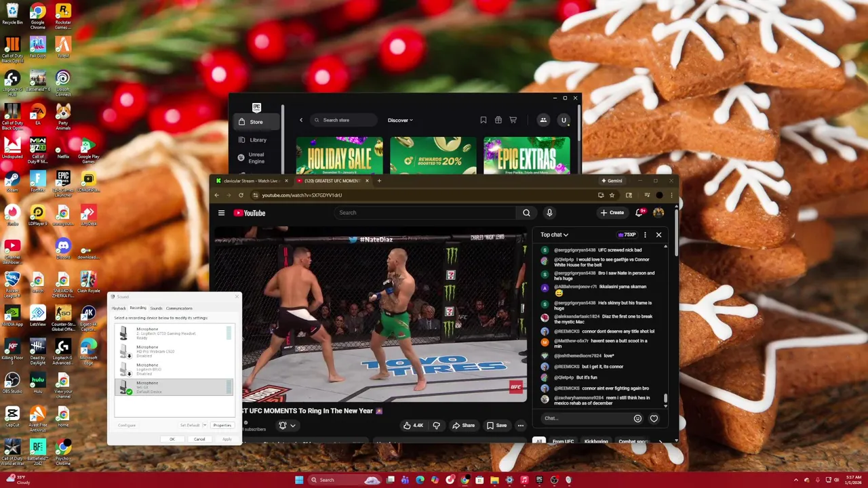
Task: Switch to the Playback tab in Sound
Action: [x=119, y=308]
